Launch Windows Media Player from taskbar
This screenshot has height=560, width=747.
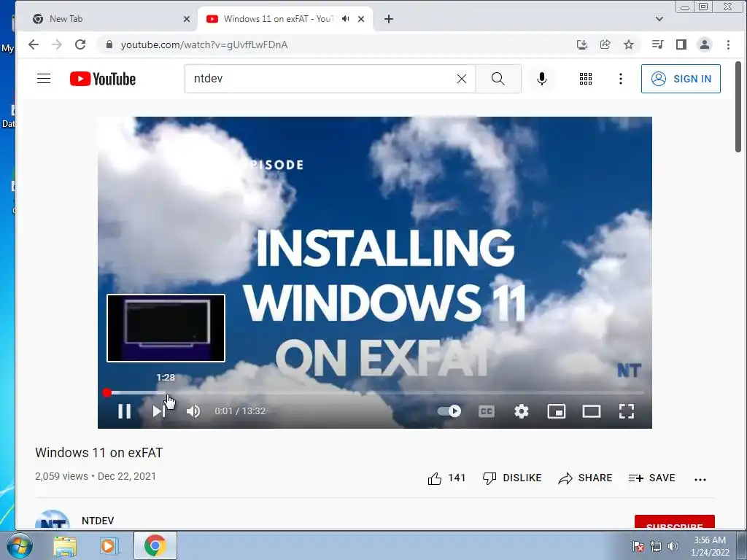point(109,545)
